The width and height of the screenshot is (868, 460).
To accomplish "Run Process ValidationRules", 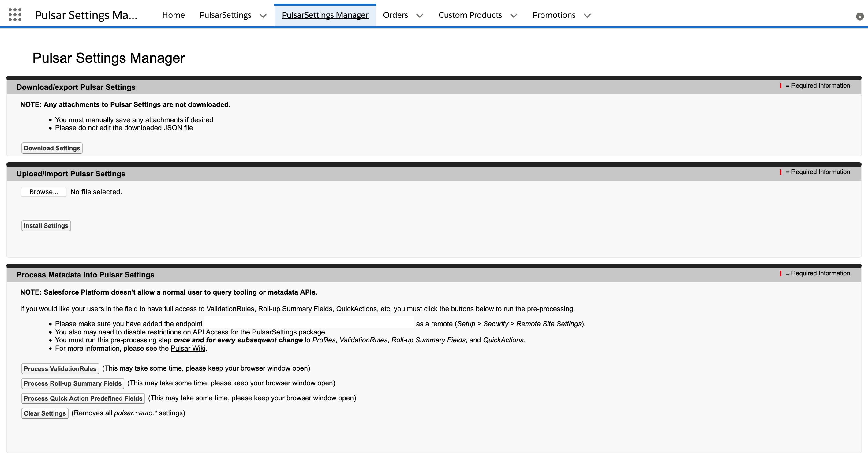I will [60, 368].
